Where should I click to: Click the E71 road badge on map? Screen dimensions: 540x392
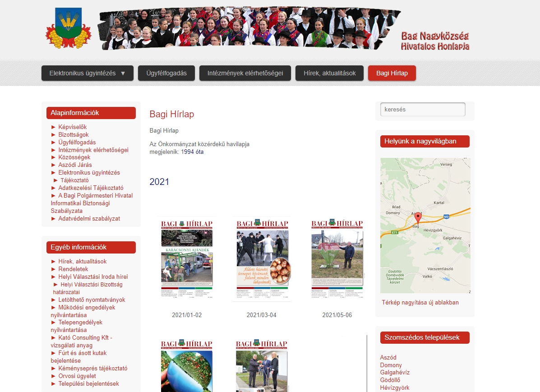[x=395, y=232]
